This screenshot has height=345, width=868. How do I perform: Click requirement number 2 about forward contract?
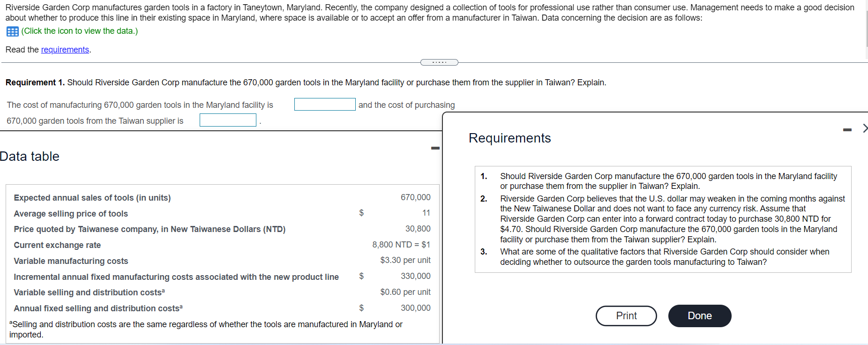[x=672, y=219]
